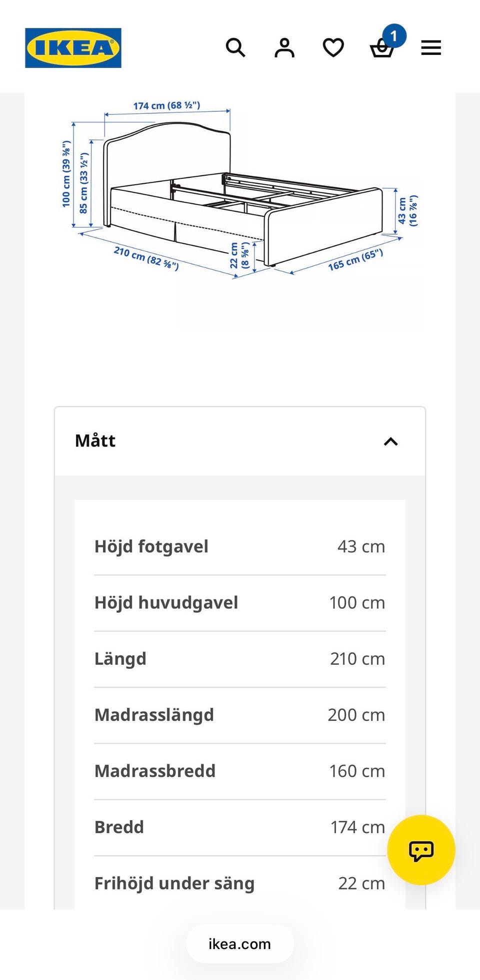Screen dimensions: 480x980
Task: Click the 200 cm mattress length value
Action: coord(356,715)
